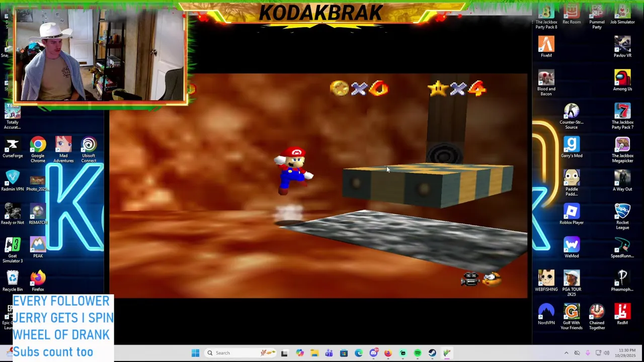Click the star counter in the game
Viewport: 644px width, 362px height.
457,89
